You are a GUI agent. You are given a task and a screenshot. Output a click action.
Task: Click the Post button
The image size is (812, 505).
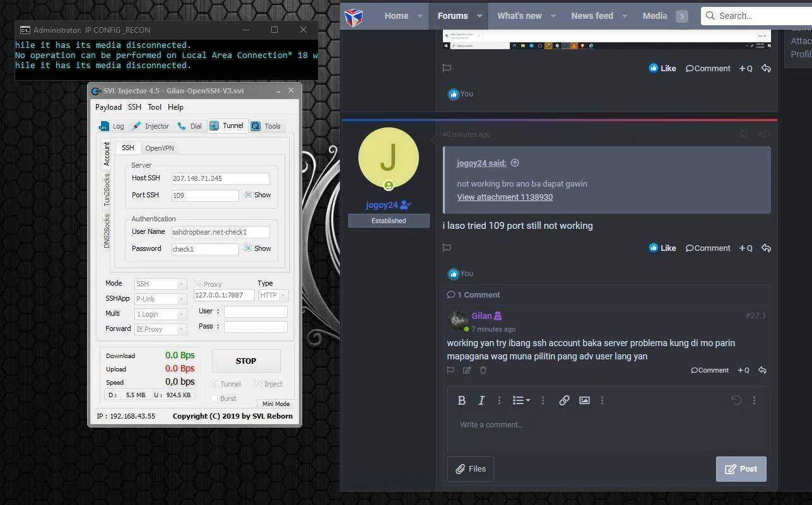pyautogui.click(x=741, y=469)
